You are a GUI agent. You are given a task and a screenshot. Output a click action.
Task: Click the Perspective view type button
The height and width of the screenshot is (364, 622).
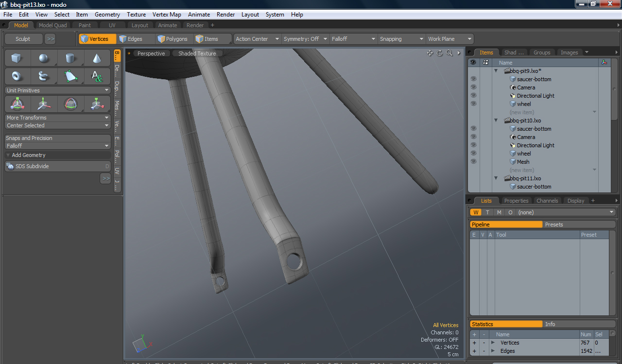(151, 53)
